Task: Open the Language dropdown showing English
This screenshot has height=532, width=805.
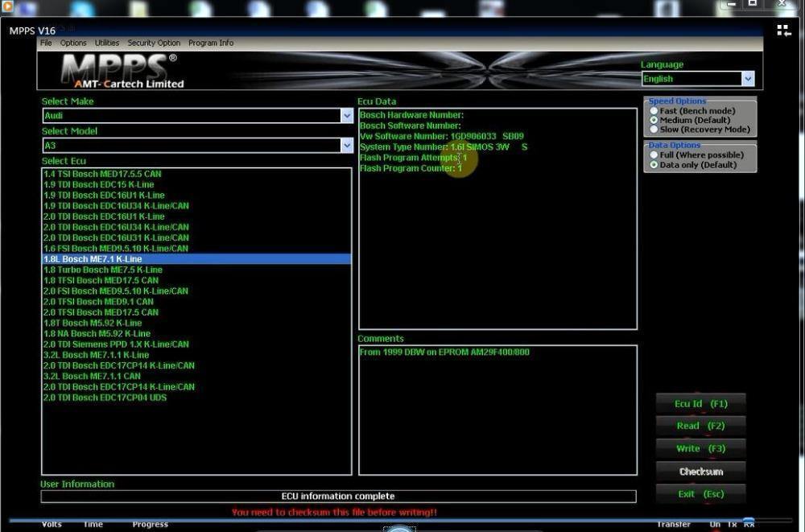Action: point(748,79)
